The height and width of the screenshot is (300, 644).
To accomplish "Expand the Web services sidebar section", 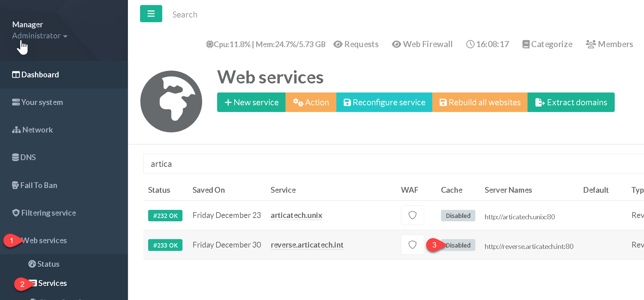I will [x=44, y=240].
